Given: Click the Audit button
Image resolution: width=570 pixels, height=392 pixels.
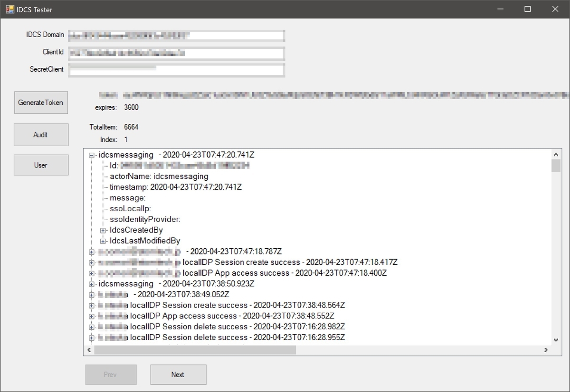Looking at the screenshot, I should coord(41,135).
